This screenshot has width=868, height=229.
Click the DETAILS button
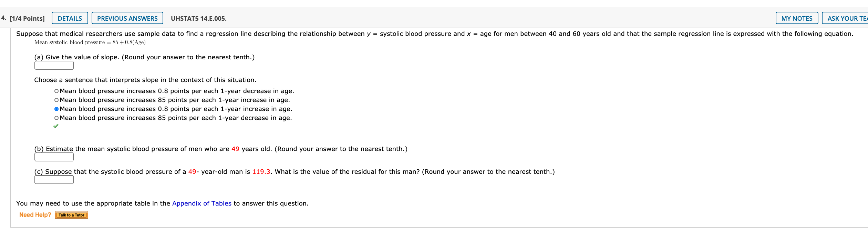70,18
